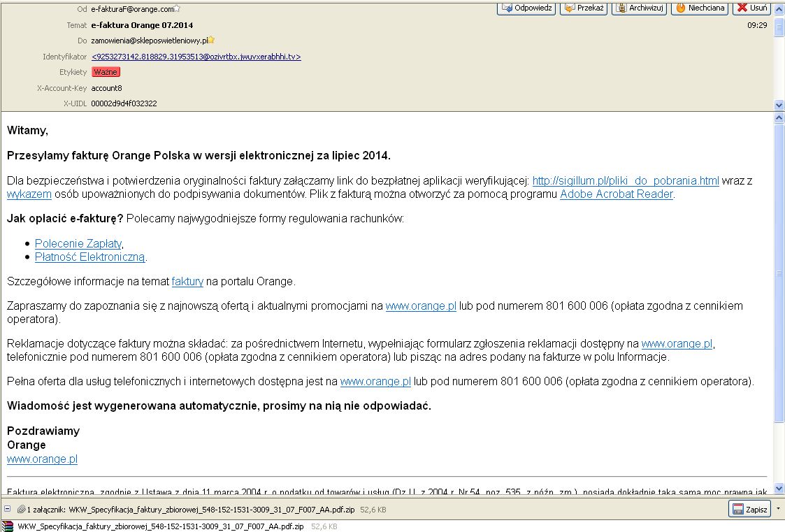Image resolution: width=785 pixels, height=532 pixels.
Task: Click the sender address e-fakturaF@orange.com
Action: 132,9
